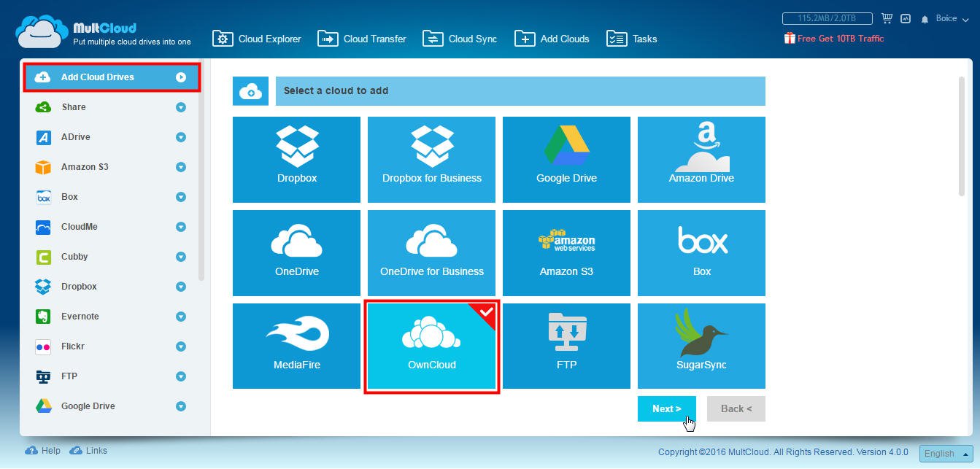Viewport: 980px width, 469px height.
Task: Click the 115.2MB/2.0TB storage usage bar
Action: pos(827,18)
